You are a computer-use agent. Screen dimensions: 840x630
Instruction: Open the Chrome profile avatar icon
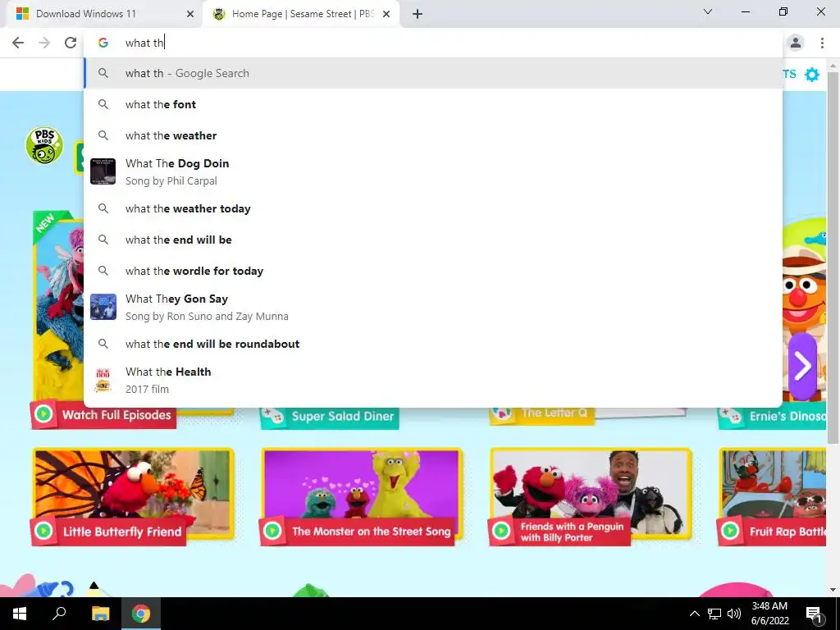point(796,43)
